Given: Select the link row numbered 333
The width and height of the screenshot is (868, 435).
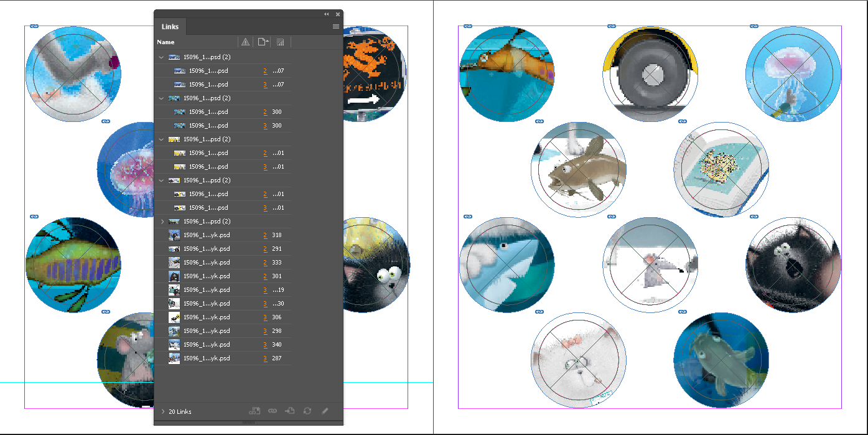Looking at the screenshot, I should [x=205, y=263].
